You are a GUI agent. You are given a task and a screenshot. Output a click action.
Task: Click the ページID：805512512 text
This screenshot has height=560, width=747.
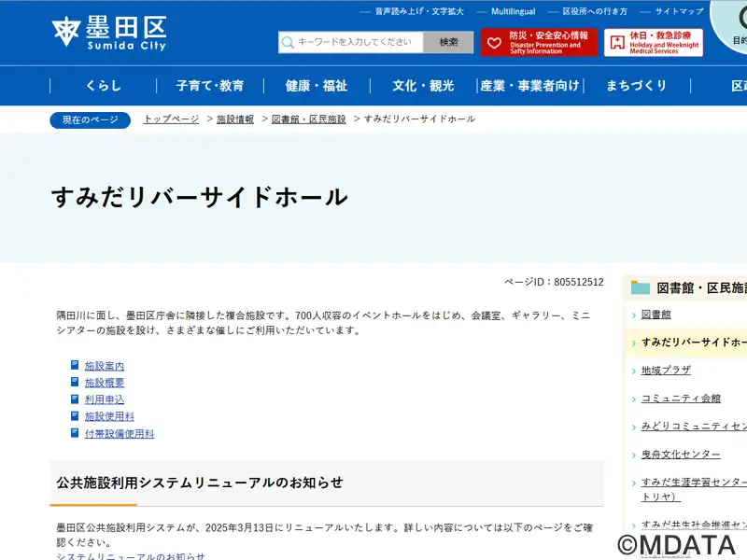(554, 282)
